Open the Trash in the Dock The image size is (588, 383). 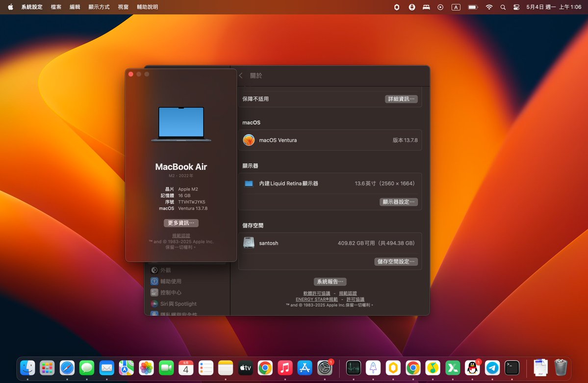(x=561, y=368)
